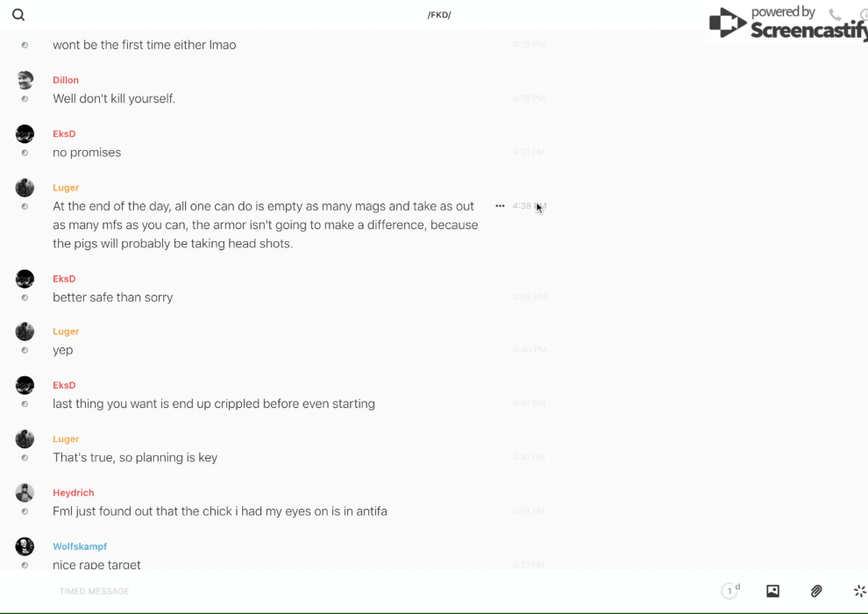868x614 pixels.
Task: Focus the Timed Message input field
Action: [263, 591]
